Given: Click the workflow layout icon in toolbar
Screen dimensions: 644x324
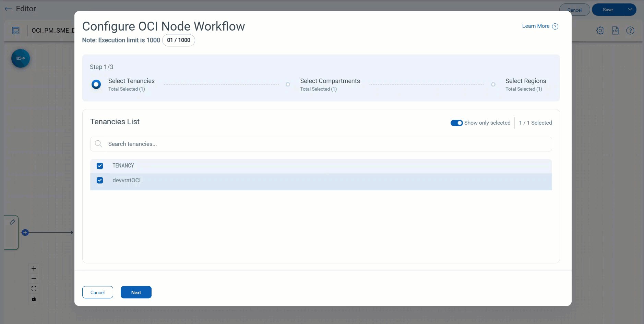Looking at the screenshot, I should tap(16, 31).
